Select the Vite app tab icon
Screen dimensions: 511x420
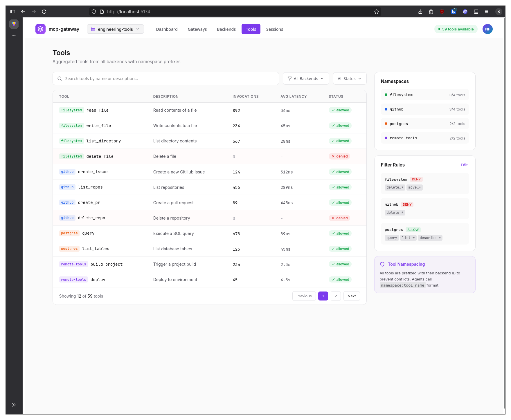(14, 24)
